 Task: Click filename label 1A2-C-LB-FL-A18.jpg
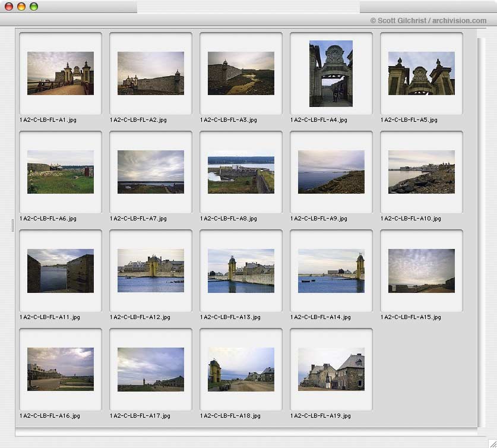click(x=230, y=416)
